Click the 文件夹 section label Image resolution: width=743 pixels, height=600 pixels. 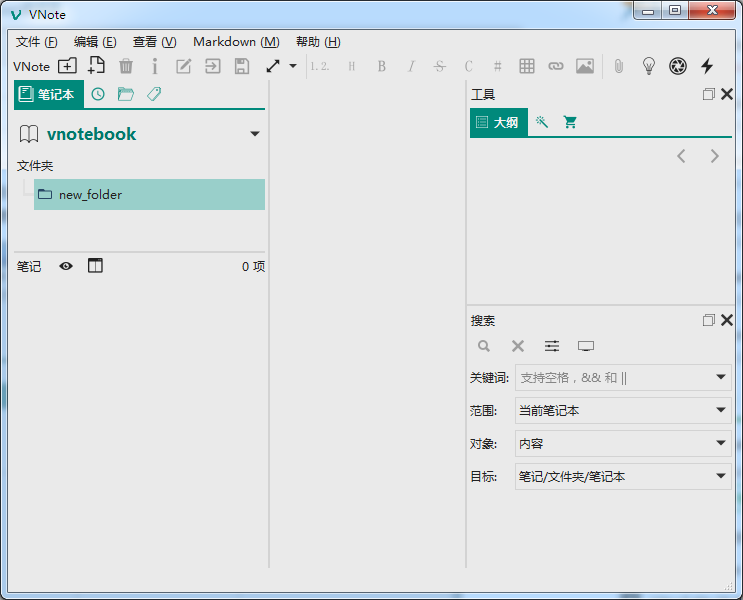pos(35,165)
